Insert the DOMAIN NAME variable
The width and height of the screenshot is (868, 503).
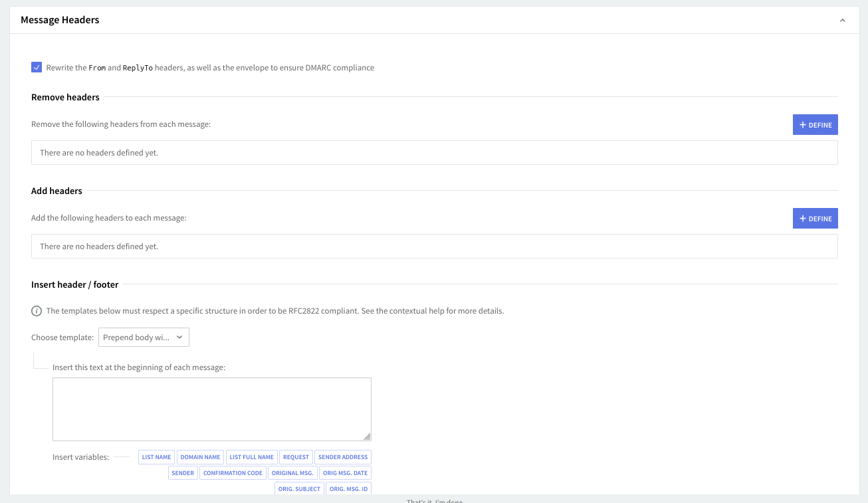(x=200, y=457)
